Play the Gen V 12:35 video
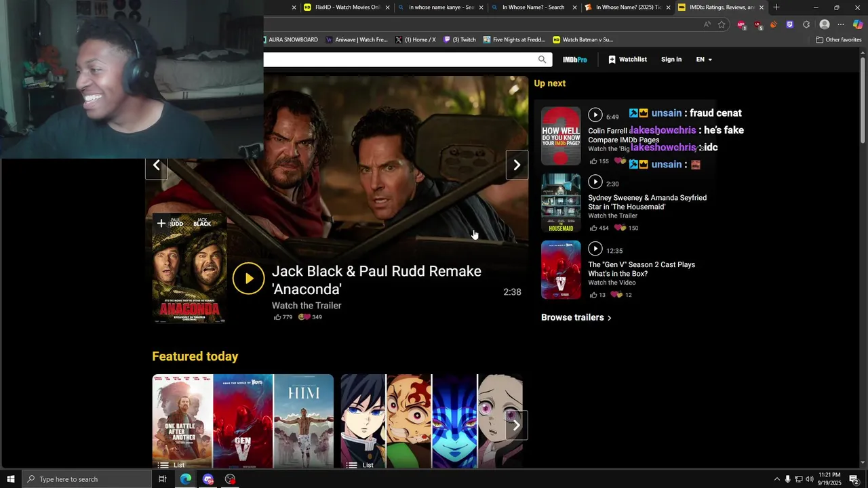Image resolution: width=868 pixels, height=488 pixels. [x=595, y=249]
